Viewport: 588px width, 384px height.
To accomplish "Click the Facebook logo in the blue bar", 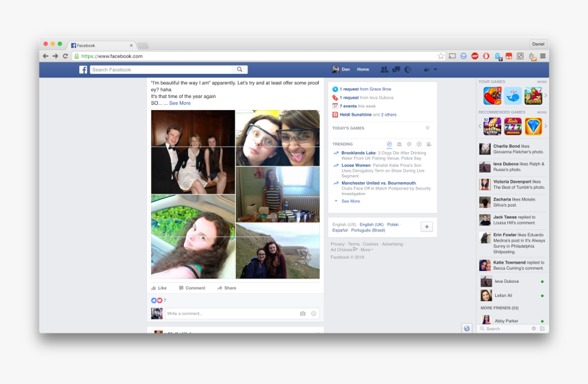I will coord(83,69).
